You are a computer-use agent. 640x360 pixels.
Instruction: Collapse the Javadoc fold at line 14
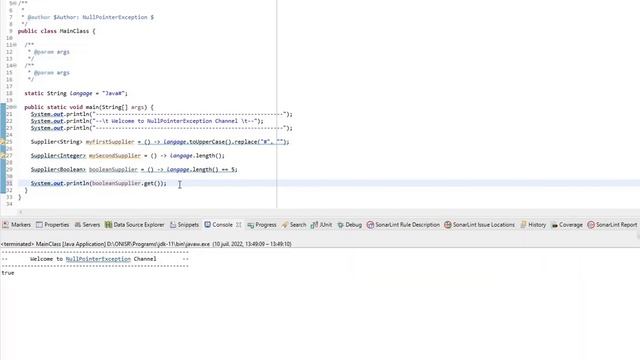15,65
